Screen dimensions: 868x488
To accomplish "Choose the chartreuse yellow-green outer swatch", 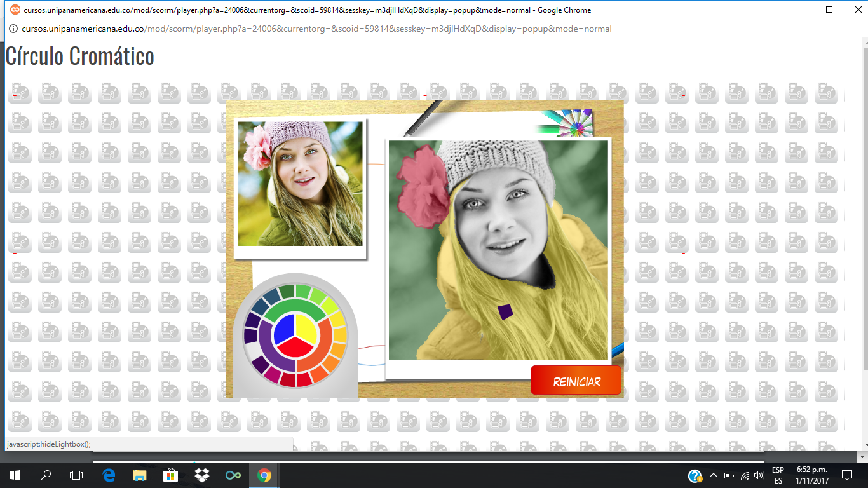I will pyautogui.click(x=330, y=306).
